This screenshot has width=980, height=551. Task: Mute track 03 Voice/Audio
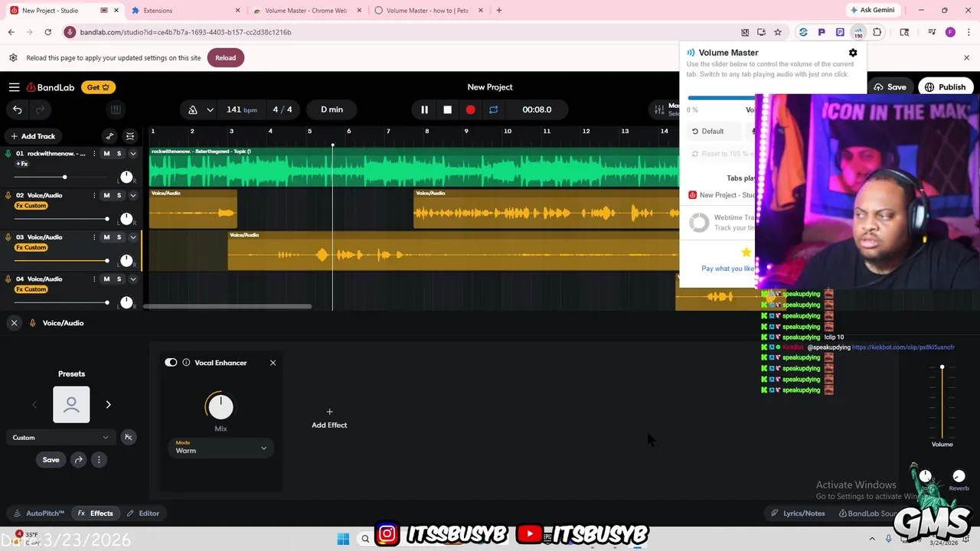pos(106,237)
